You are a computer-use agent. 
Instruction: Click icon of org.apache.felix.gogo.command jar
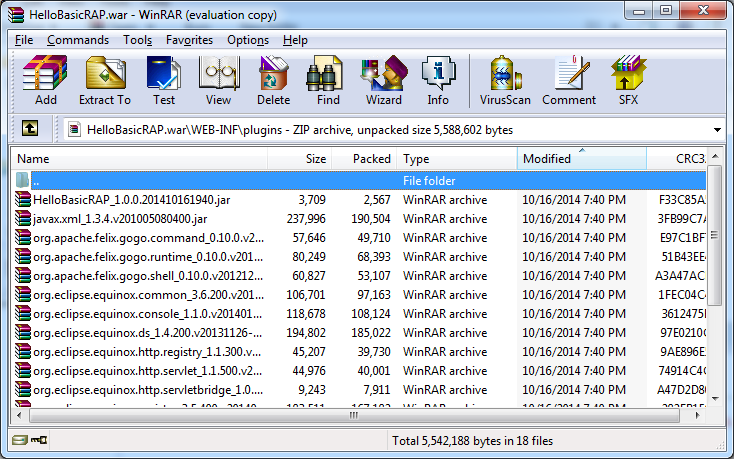tap(23, 237)
